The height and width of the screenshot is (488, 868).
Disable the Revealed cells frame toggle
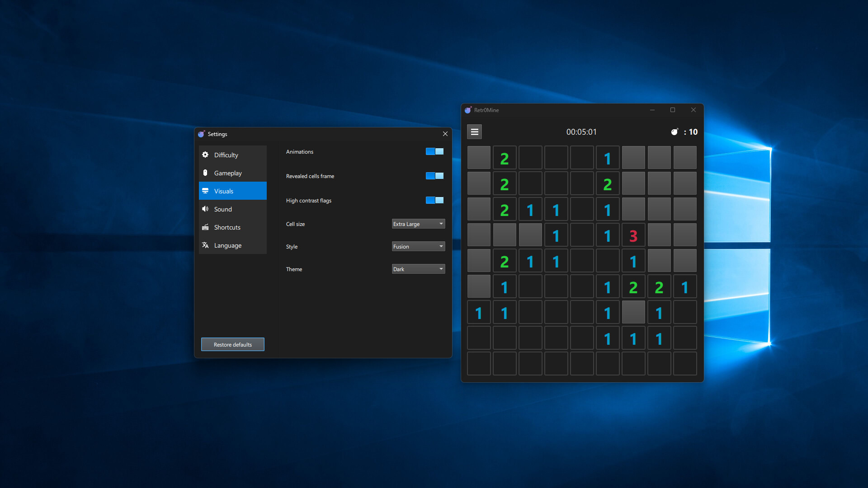pos(434,176)
